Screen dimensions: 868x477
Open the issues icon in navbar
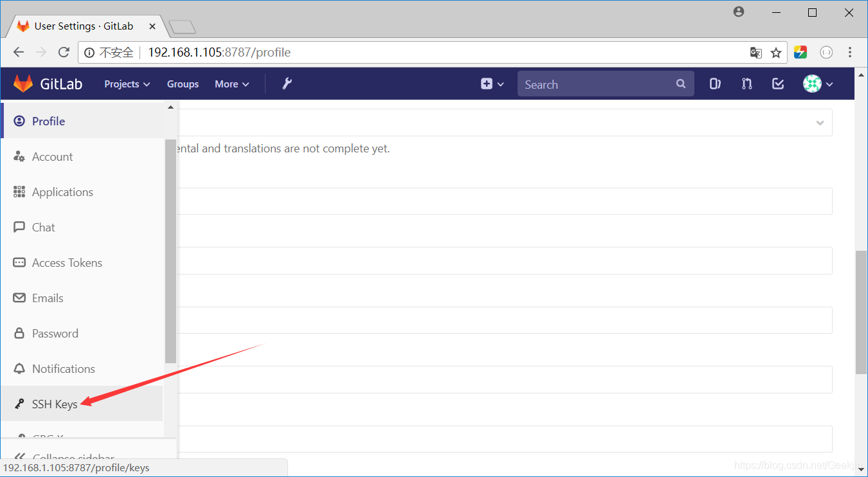(x=715, y=84)
